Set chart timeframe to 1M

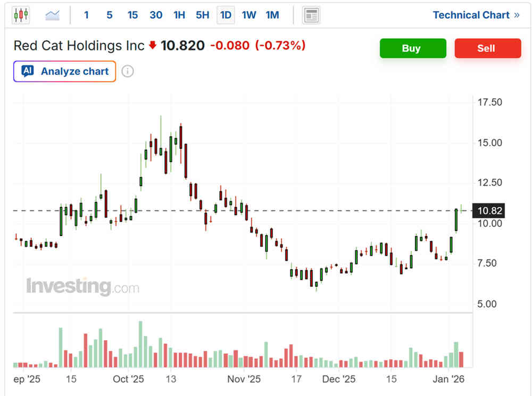pos(272,15)
